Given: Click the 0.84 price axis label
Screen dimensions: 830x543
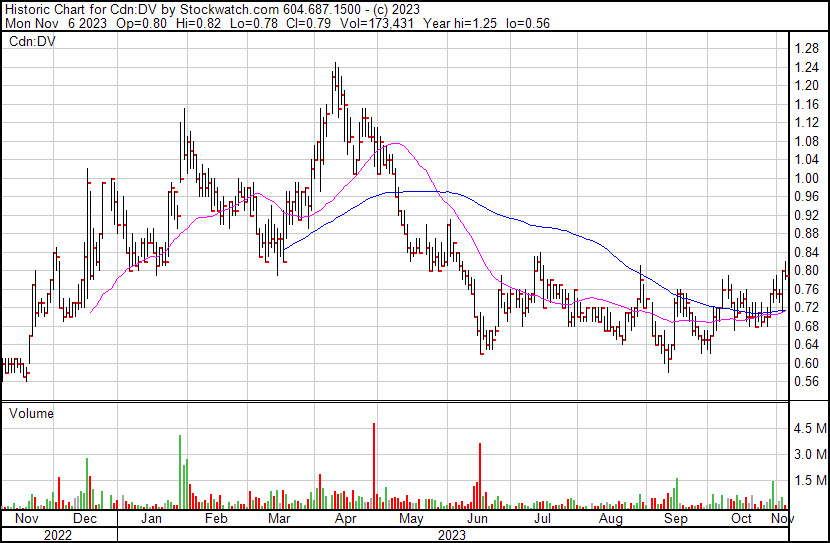Looking at the screenshot, I should coord(806,252).
